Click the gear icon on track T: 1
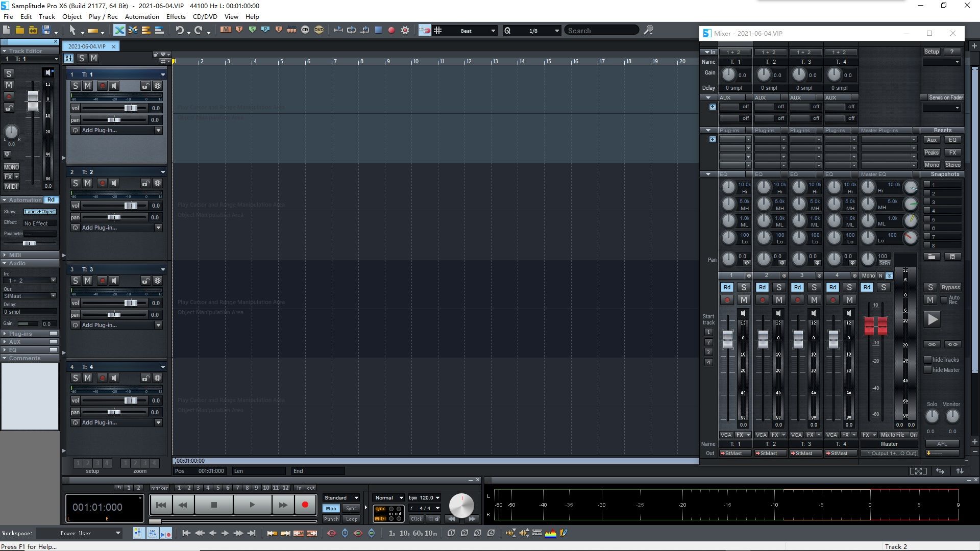Image resolution: width=980 pixels, height=551 pixels. point(158,86)
